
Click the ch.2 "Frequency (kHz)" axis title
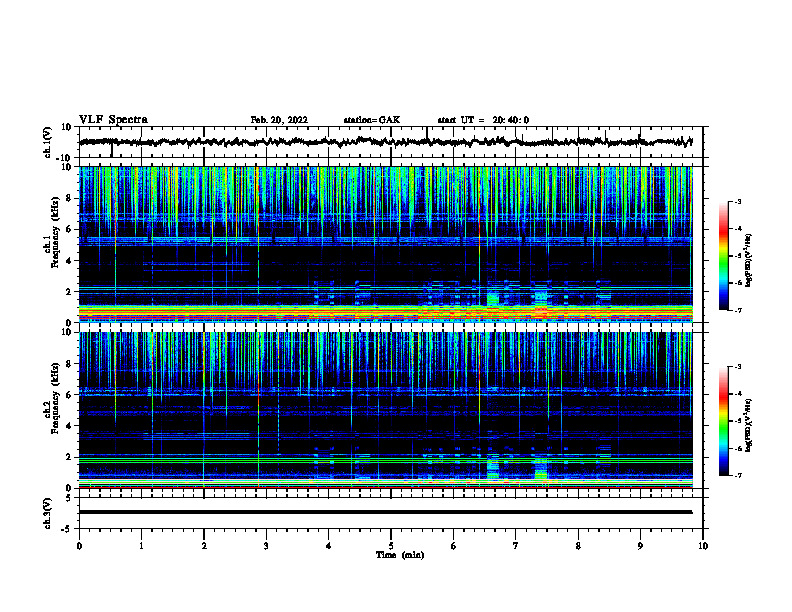click(x=55, y=398)
